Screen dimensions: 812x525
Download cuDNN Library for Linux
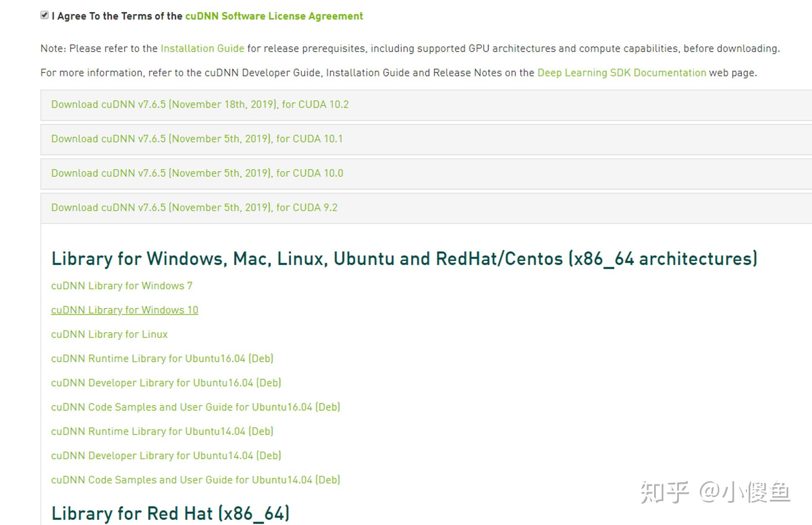(x=109, y=334)
